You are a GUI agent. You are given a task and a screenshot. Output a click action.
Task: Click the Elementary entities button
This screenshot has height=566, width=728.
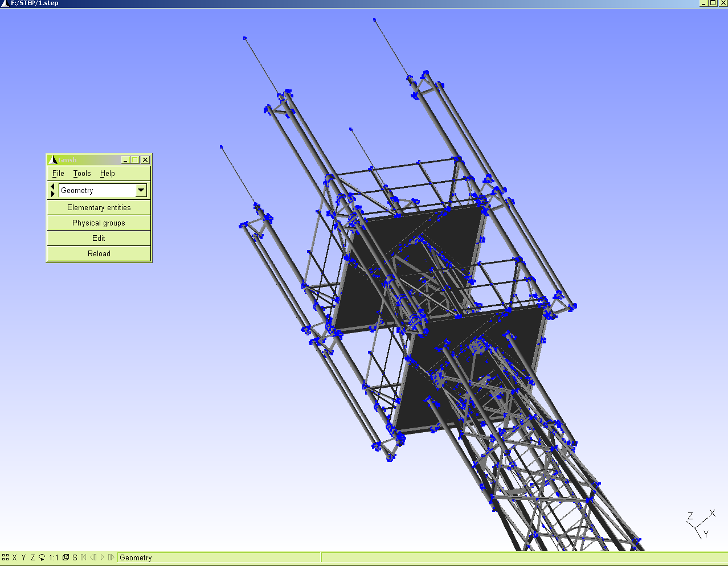[99, 207]
